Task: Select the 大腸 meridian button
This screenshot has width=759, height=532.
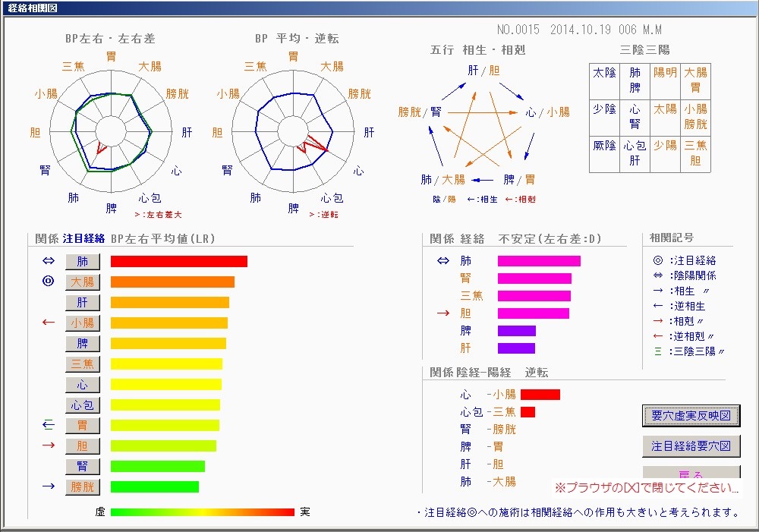Action: (x=83, y=282)
